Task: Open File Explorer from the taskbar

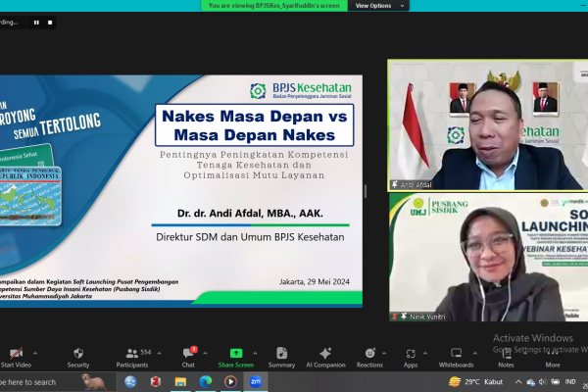Action: coord(180,382)
